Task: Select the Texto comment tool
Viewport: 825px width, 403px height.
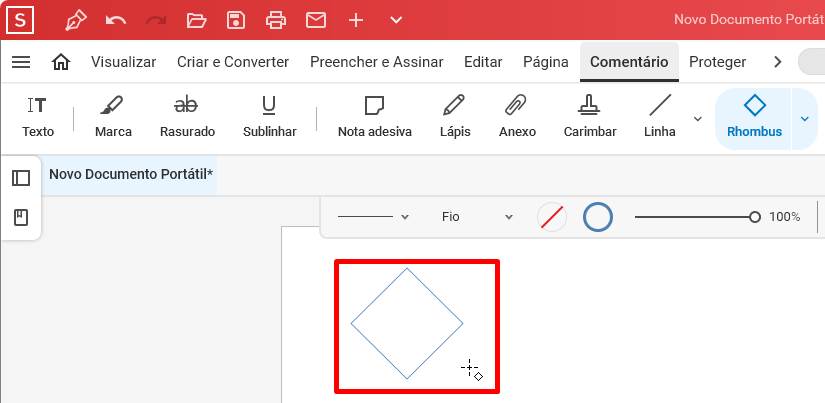Action: point(38,118)
